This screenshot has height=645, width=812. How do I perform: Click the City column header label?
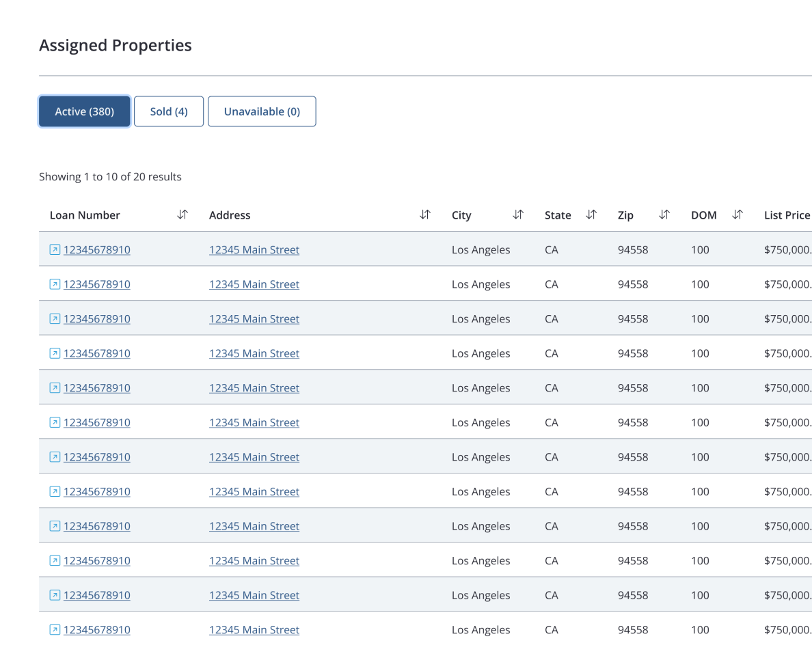(x=461, y=215)
